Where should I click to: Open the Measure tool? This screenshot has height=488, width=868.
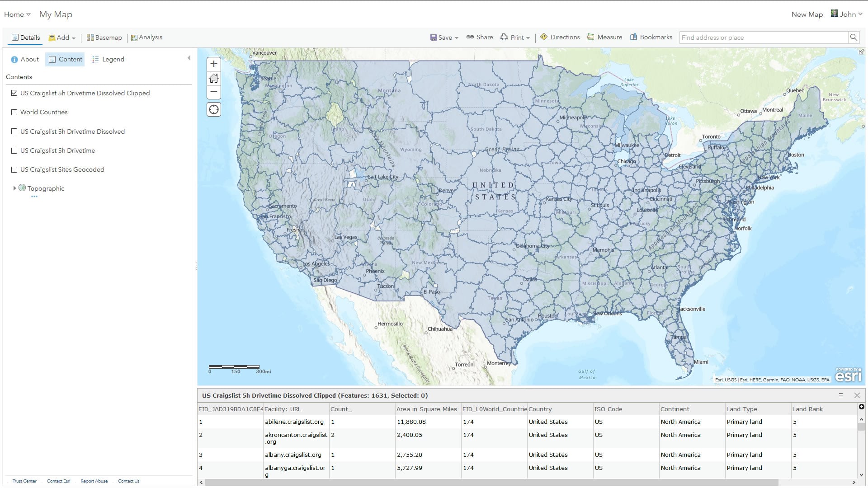coord(604,38)
